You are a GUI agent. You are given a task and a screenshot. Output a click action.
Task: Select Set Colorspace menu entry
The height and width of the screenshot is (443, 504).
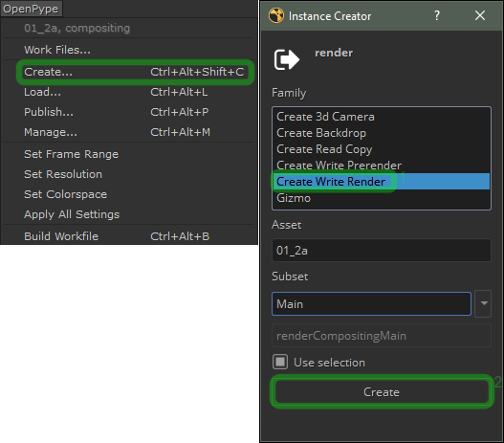[128, 194]
